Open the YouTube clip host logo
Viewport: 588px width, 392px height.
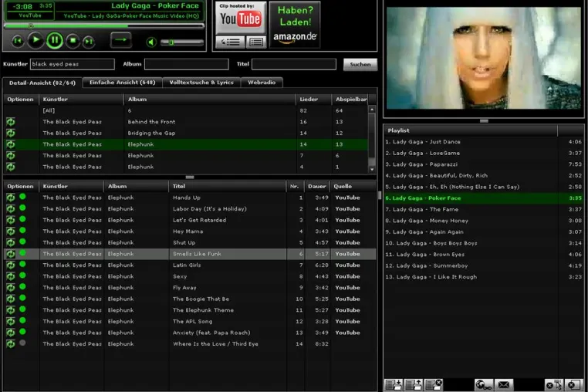tap(241, 18)
